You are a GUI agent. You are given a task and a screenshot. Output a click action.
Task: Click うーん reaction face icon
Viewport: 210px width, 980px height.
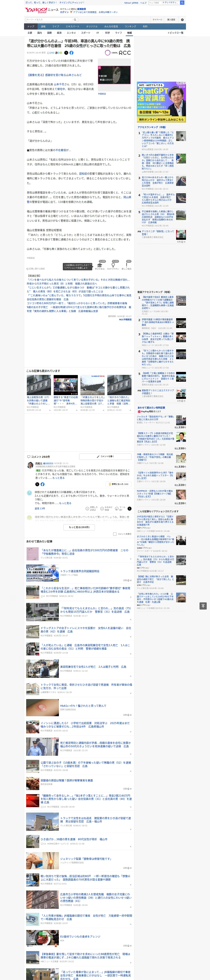pyautogui.click(x=117, y=508)
